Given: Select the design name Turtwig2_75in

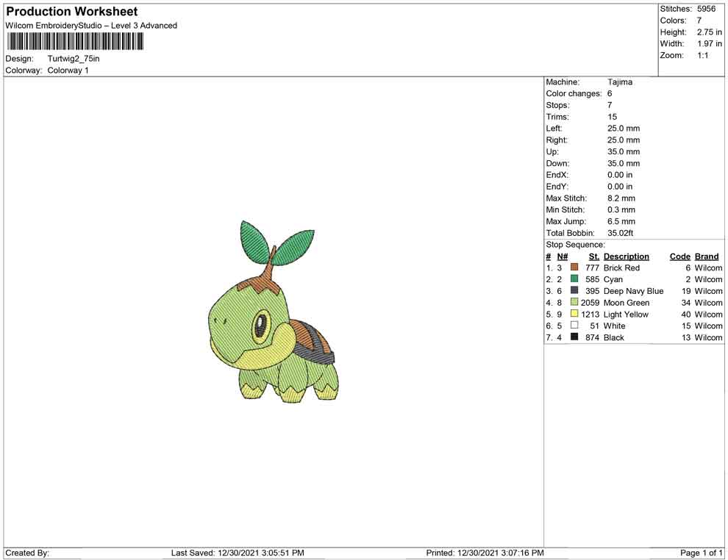Looking at the screenshot, I should pyautogui.click(x=74, y=59).
